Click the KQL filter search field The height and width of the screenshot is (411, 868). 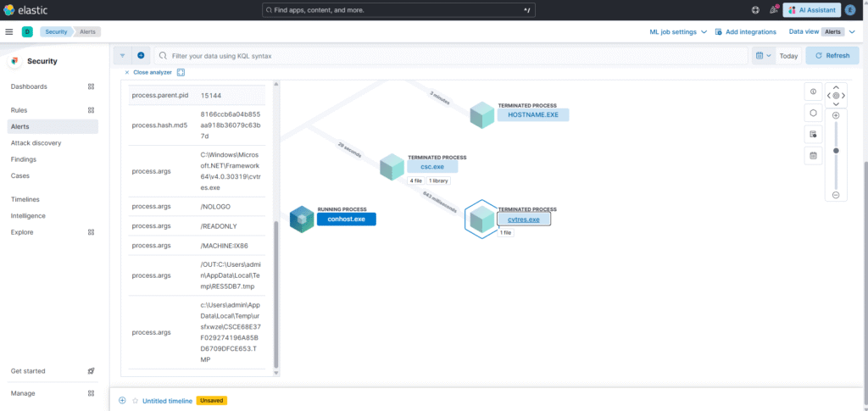click(x=449, y=55)
